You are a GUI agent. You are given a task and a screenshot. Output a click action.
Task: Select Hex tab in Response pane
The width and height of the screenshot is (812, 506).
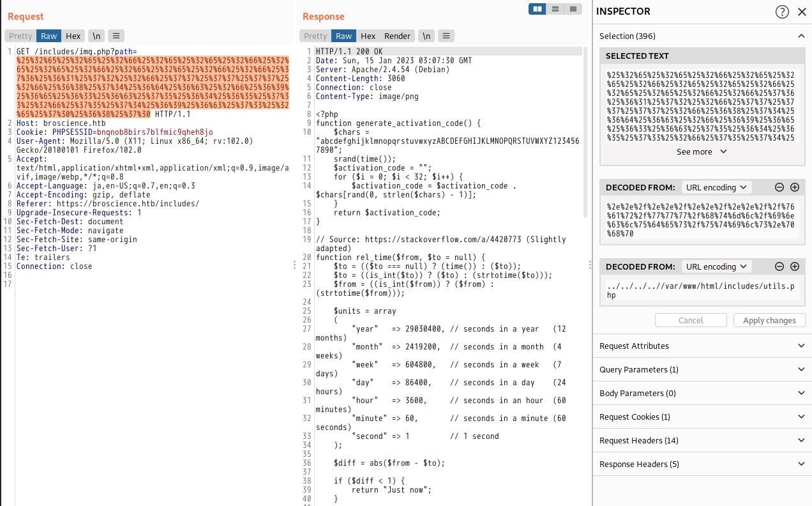pos(368,36)
